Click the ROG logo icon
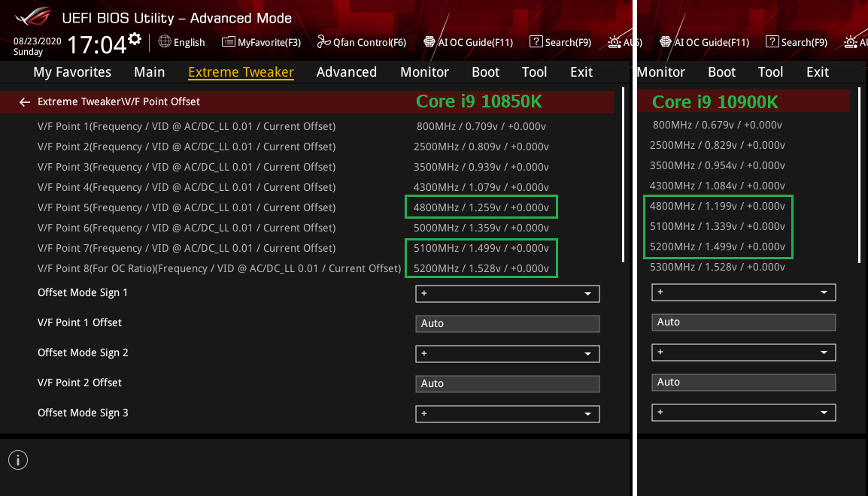Screen dimensions: 868x496 click(32, 16)
